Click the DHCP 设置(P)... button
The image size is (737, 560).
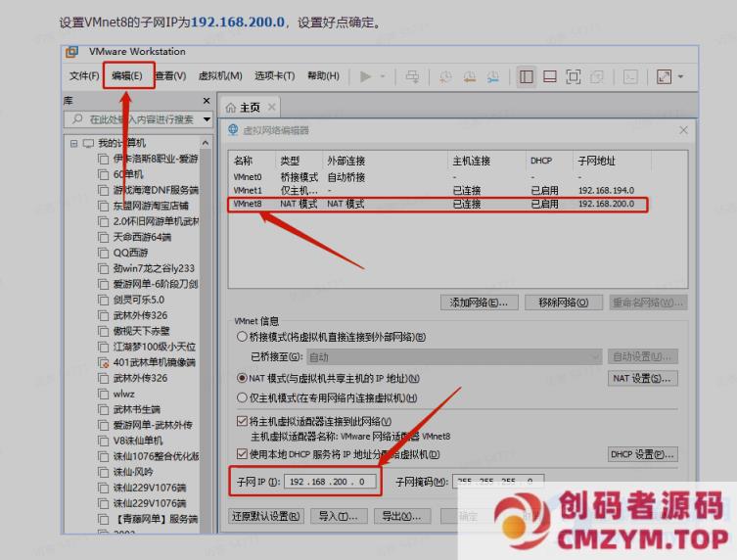click(x=642, y=454)
